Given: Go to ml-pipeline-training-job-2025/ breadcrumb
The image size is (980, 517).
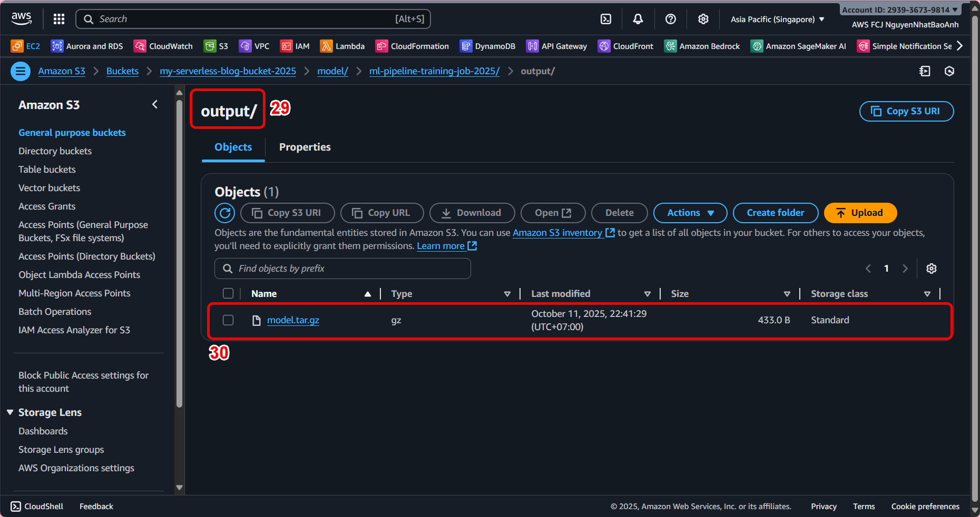Looking at the screenshot, I should (435, 71).
